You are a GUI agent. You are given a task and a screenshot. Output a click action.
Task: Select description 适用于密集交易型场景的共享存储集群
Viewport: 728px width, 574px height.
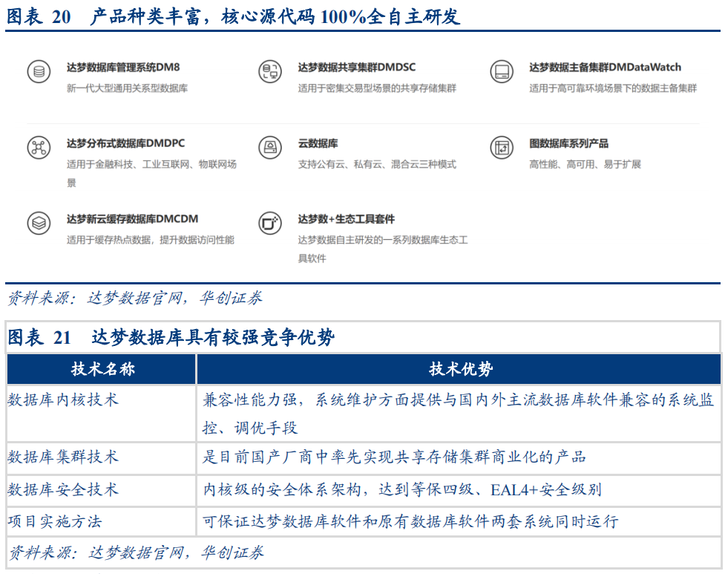[x=377, y=88]
